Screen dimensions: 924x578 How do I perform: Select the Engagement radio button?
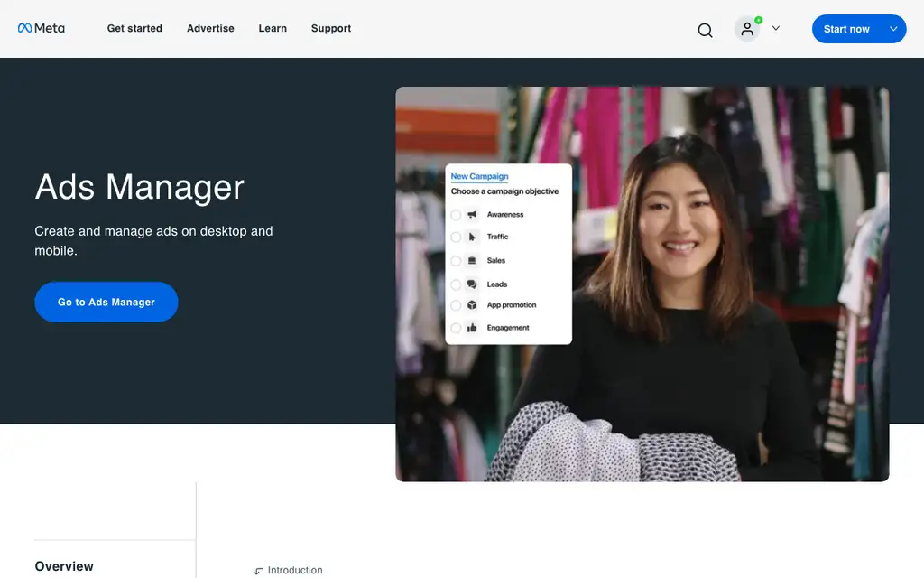coord(456,328)
